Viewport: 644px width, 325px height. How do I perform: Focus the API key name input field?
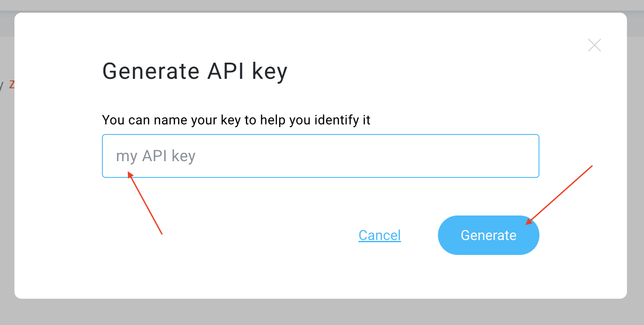point(320,156)
